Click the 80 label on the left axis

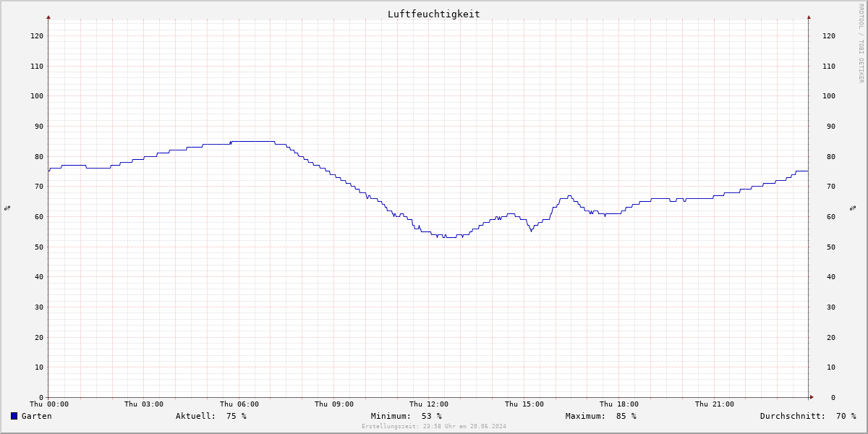pos(38,156)
